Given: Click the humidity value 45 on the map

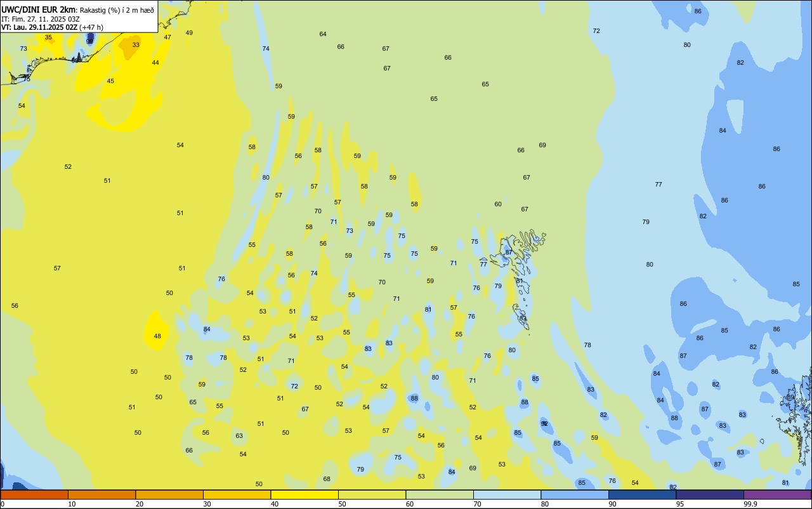Looking at the screenshot, I should point(110,81).
